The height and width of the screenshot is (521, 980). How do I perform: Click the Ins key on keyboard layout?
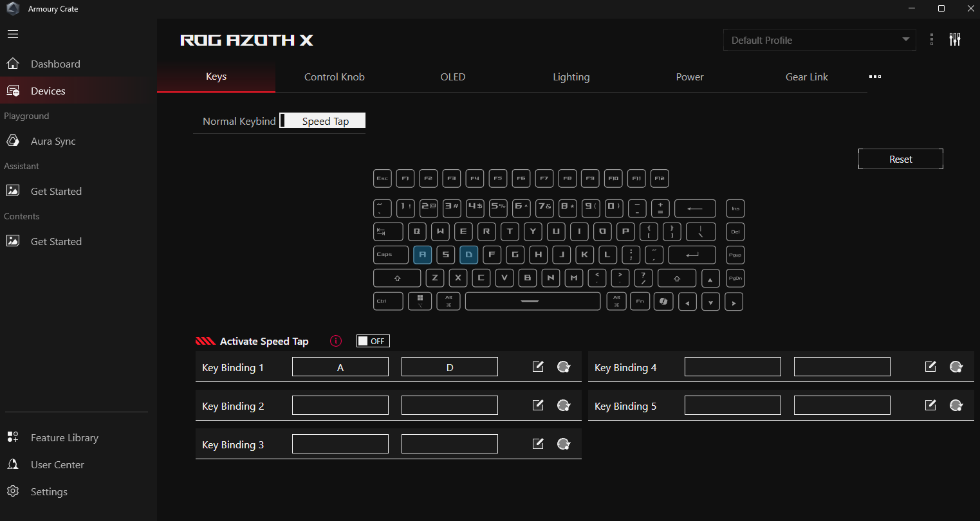(x=735, y=208)
